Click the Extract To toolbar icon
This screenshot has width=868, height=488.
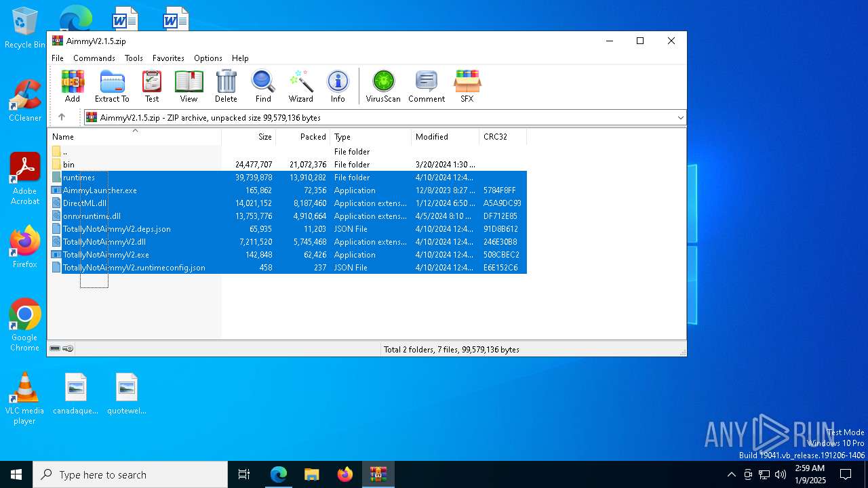coord(112,86)
